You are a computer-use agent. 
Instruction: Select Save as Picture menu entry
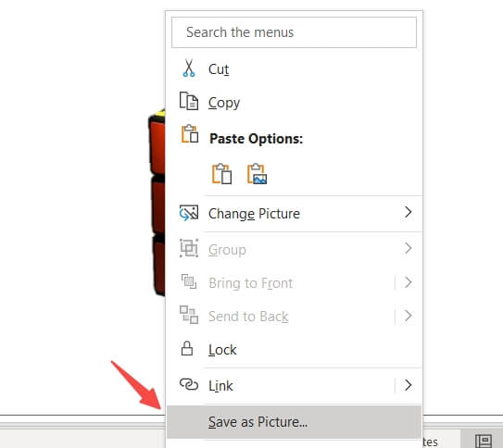tap(294, 422)
